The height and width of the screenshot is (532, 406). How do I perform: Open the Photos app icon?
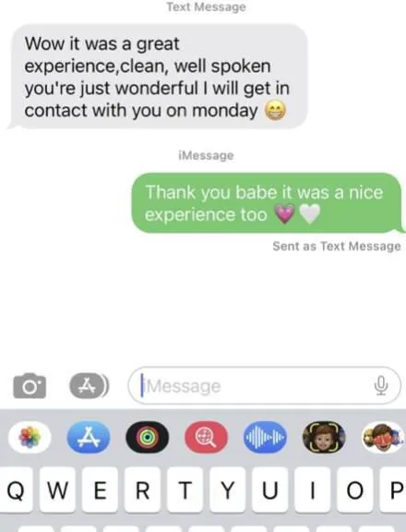[x=30, y=438]
